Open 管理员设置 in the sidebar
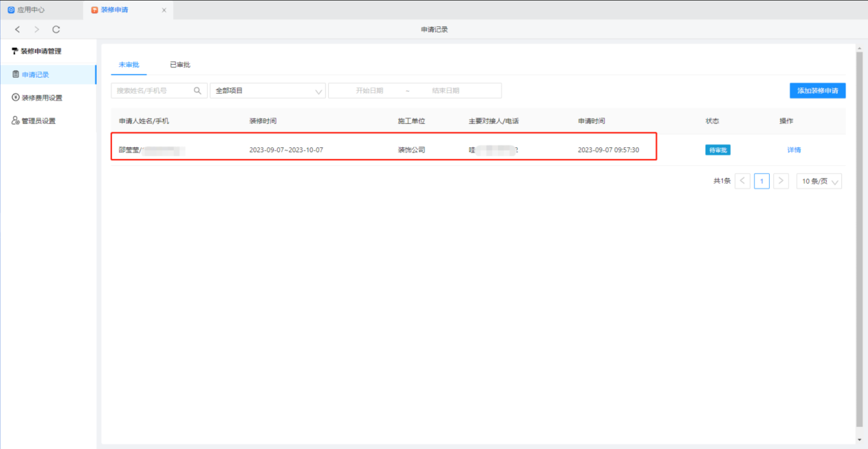The height and width of the screenshot is (449, 868). click(38, 121)
